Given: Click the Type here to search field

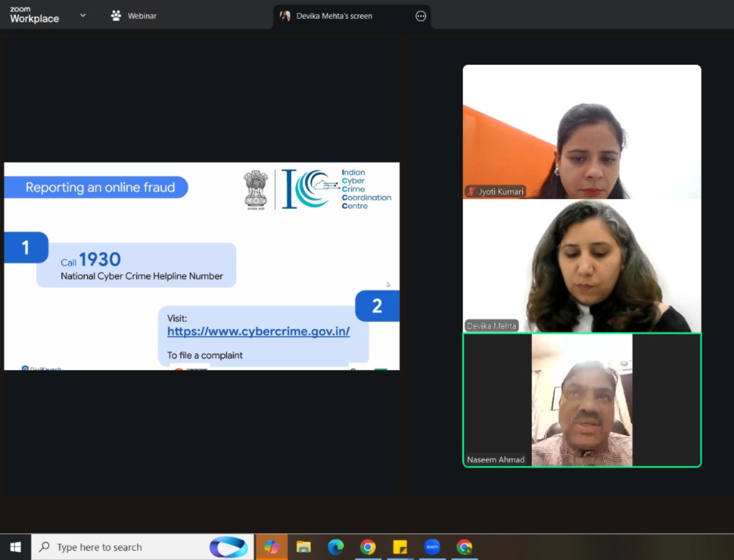Looking at the screenshot, I should 124,547.
